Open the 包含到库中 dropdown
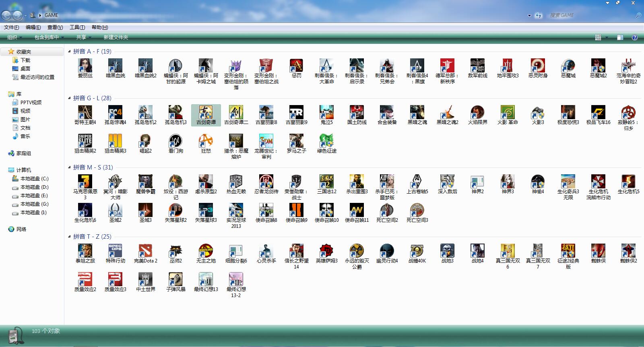The height and width of the screenshot is (347, 644). pyautogui.click(x=49, y=37)
